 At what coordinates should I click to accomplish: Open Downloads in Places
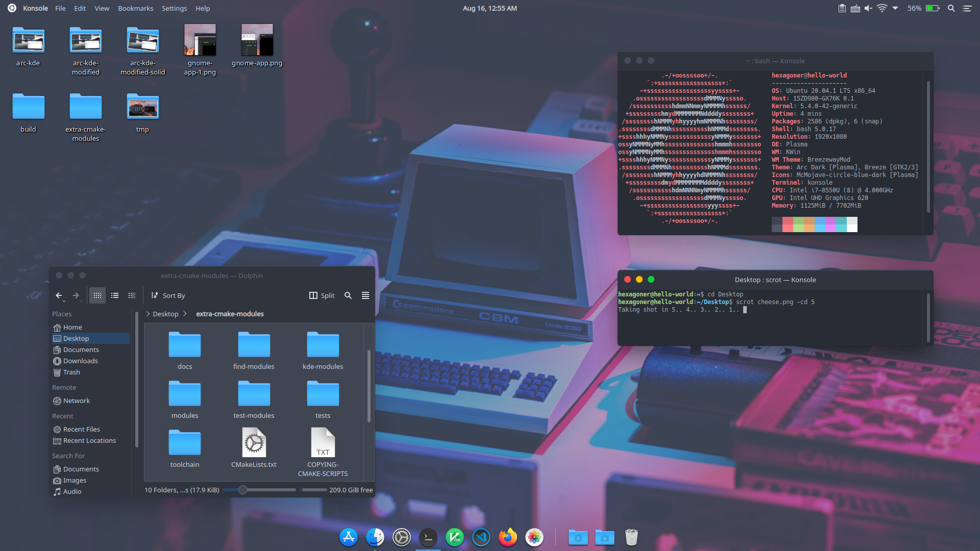click(x=91, y=361)
